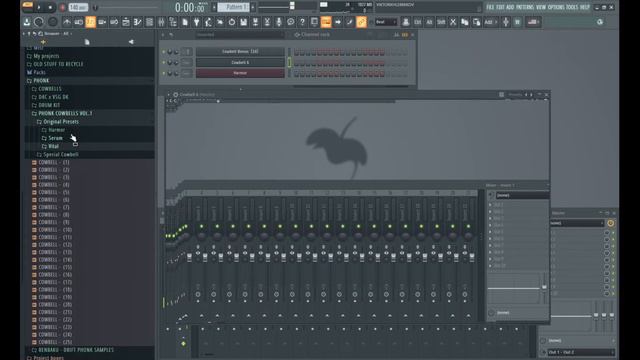Click the right-pointing arrow toolbar icon
This screenshot has width=640, height=360.
point(338,22)
